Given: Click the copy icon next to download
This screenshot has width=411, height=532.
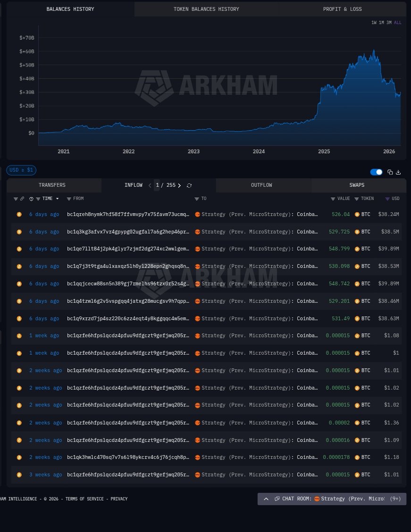Looking at the screenshot, I should [390, 173].
